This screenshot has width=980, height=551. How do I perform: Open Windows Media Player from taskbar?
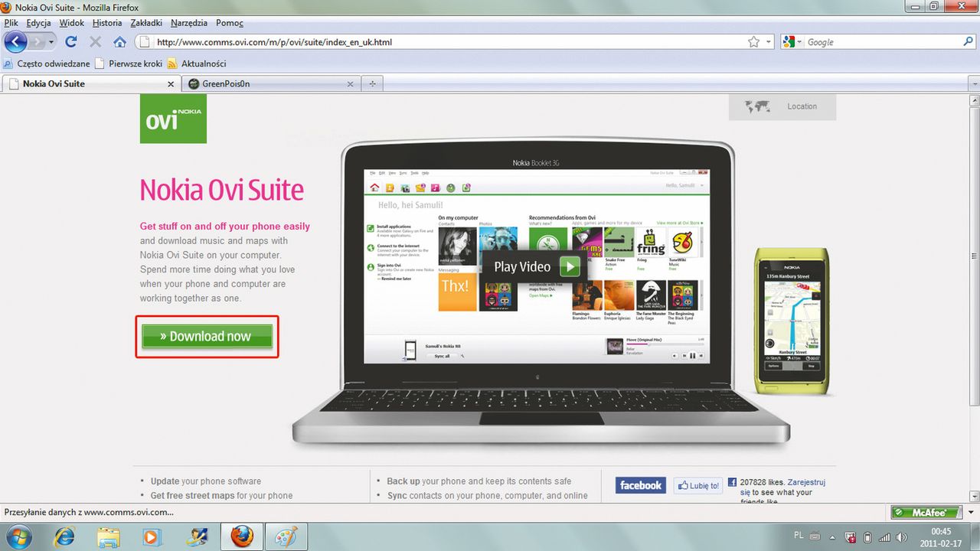pos(152,537)
